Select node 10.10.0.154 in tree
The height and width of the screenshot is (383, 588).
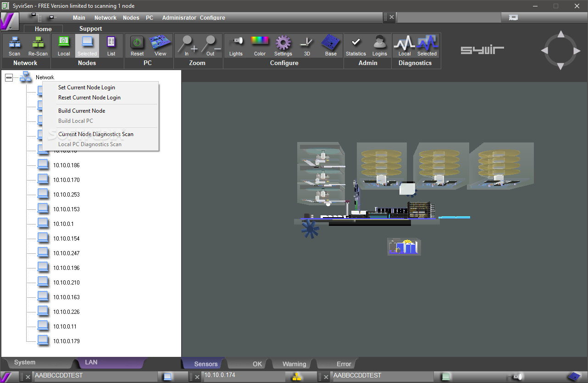tap(67, 239)
